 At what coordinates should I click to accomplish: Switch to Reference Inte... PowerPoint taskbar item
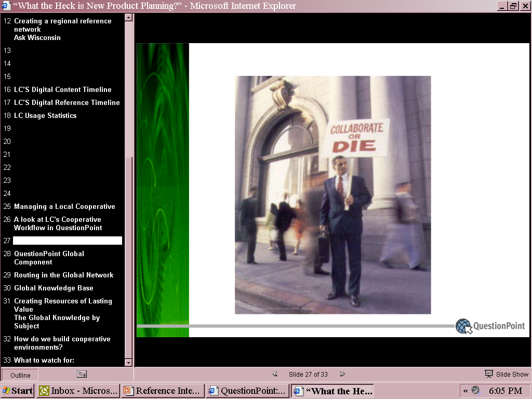(x=163, y=391)
